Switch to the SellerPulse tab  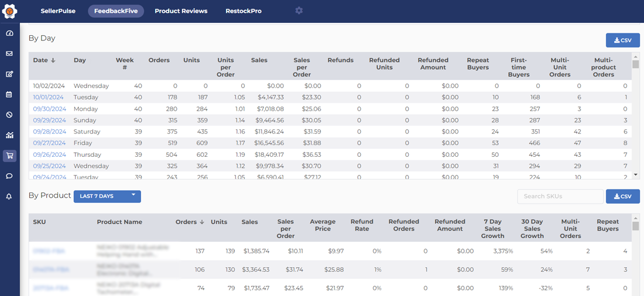pyautogui.click(x=58, y=11)
